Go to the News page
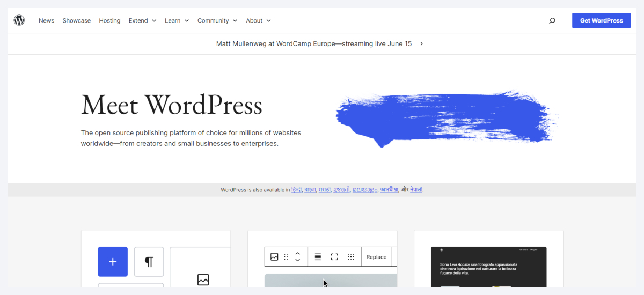This screenshot has width=644, height=295. click(46, 20)
